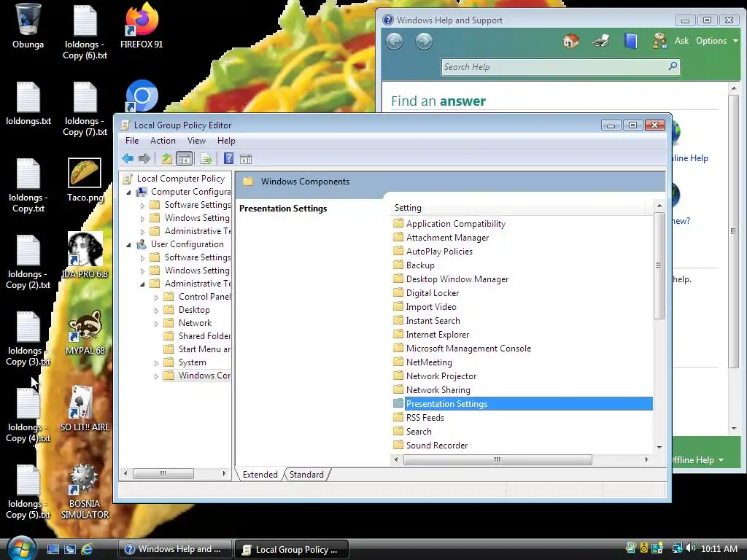Click the Start orb on the taskbar
The width and height of the screenshot is (747, 560).
click(21, 548)
